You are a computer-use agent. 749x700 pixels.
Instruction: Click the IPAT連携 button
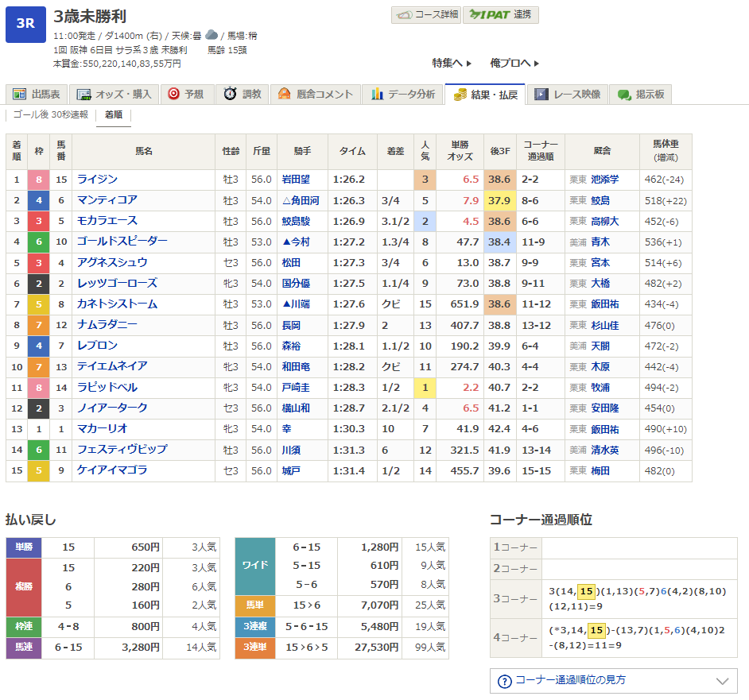[501, 14]
